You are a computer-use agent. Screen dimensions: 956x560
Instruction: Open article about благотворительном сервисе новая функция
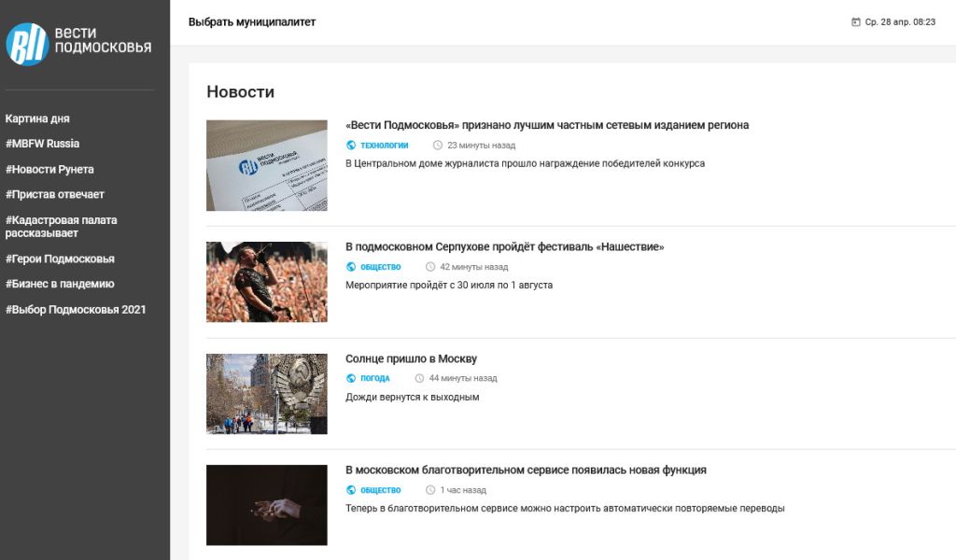[526, 470]
